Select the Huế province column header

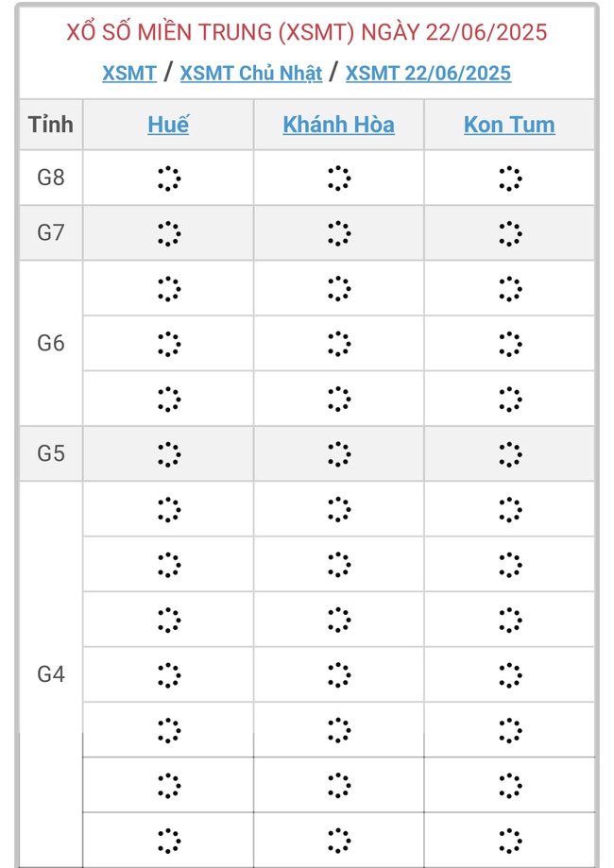click(x=168, y=125)
